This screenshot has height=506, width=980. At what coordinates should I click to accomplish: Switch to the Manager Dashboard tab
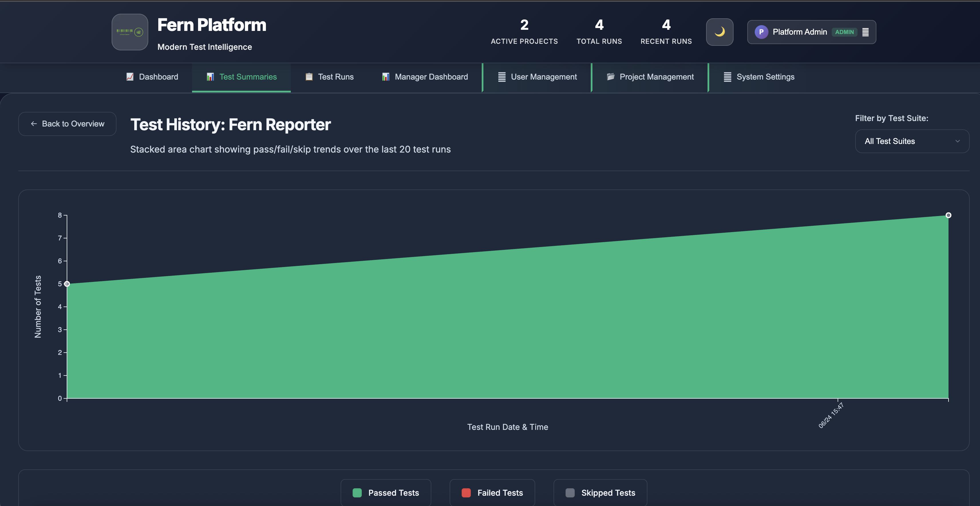[x=424, y=77]
